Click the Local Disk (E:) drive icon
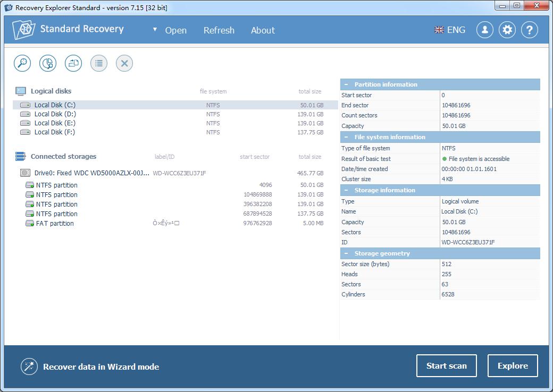This screenshot has height=392, width=553. [25, 123]
